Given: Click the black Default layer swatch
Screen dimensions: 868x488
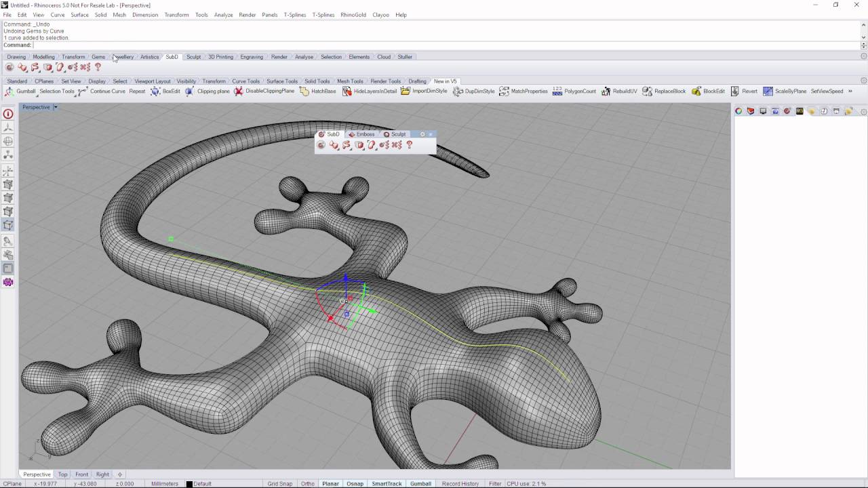Looking at the screenshot, I should (189, 484).
